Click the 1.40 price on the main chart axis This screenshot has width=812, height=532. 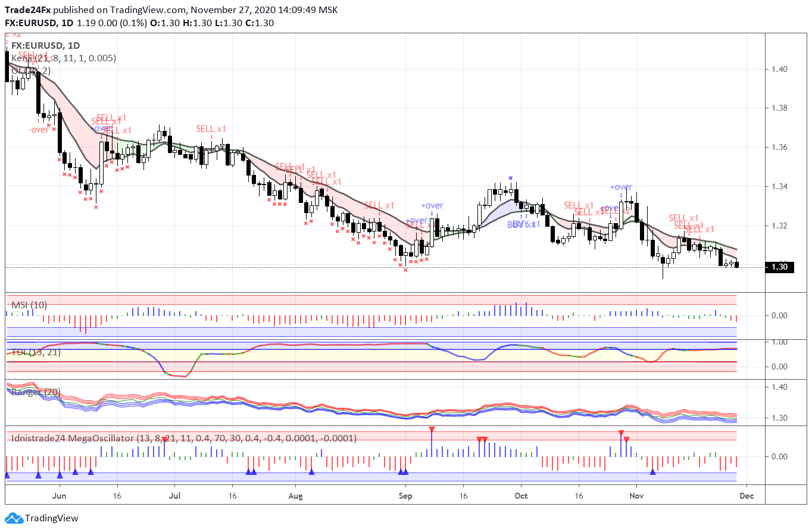click(x=780, y=69)
